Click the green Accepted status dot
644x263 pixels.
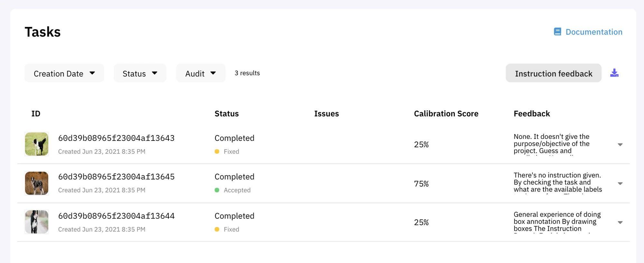click(217, 190)
